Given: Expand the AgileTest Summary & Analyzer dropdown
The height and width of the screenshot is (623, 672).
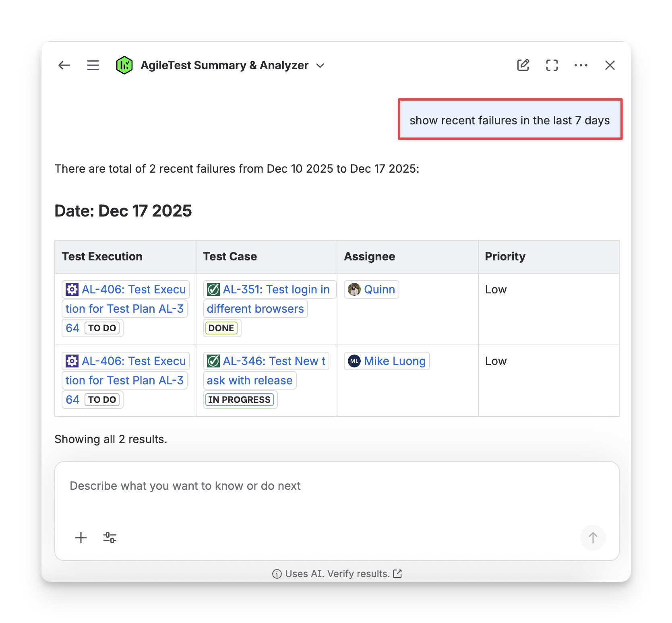Looking at the screenshot, I should (320, 66).
